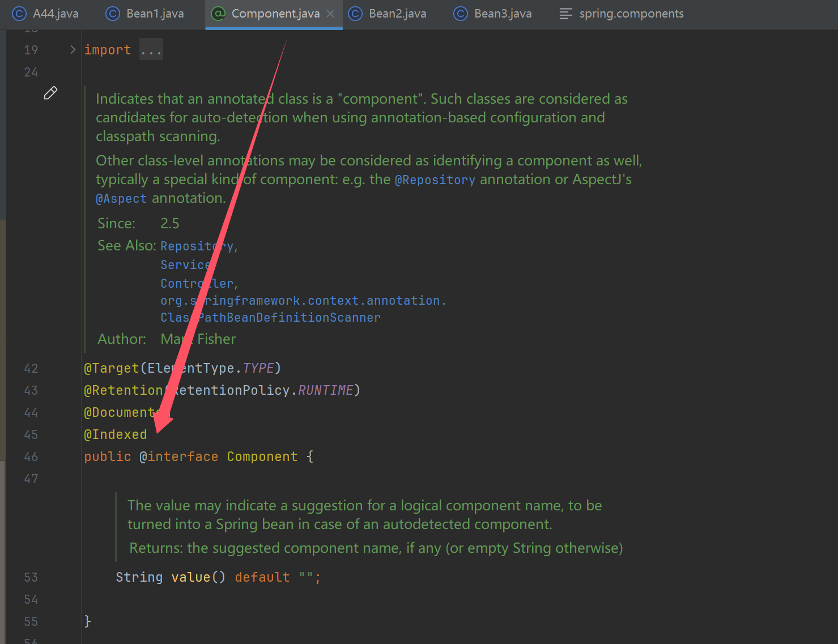
Task: Click the public keyword on line 46
Action: (x=108, y=457)
